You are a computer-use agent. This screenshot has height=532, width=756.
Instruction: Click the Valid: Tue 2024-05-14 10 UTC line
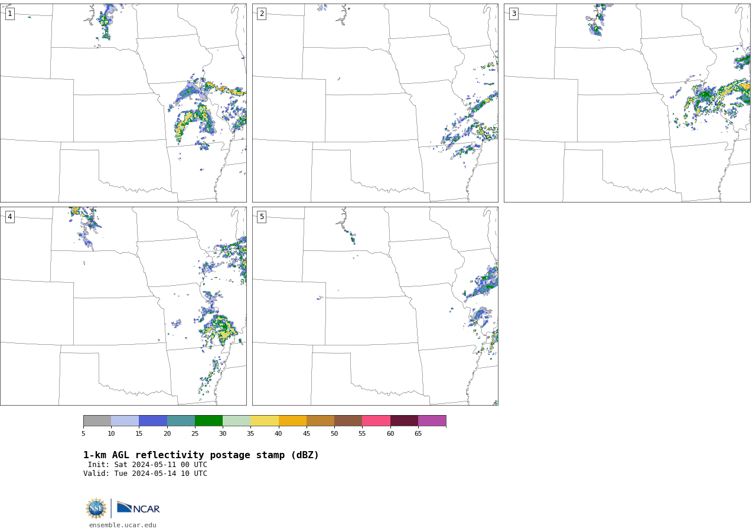coord(145,474)
